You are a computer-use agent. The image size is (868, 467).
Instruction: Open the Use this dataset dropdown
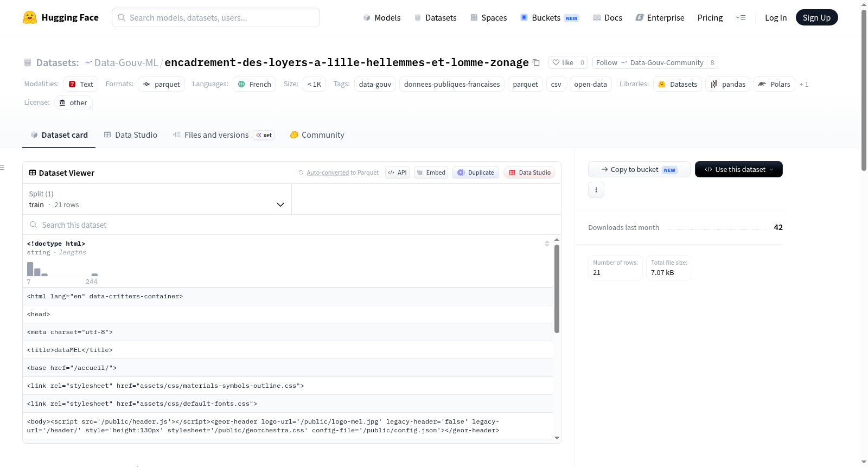click(x=738, y=169)
